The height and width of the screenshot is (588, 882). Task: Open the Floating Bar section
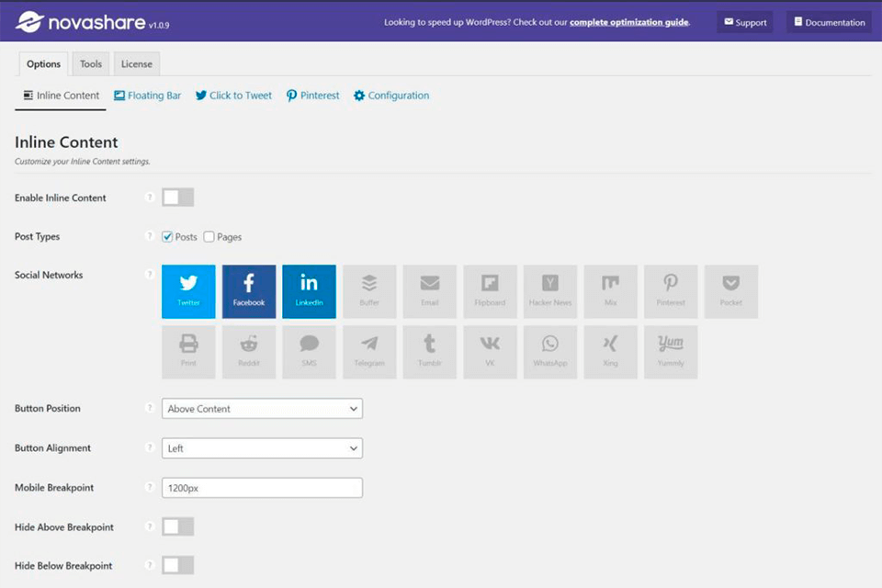point(147,96)
